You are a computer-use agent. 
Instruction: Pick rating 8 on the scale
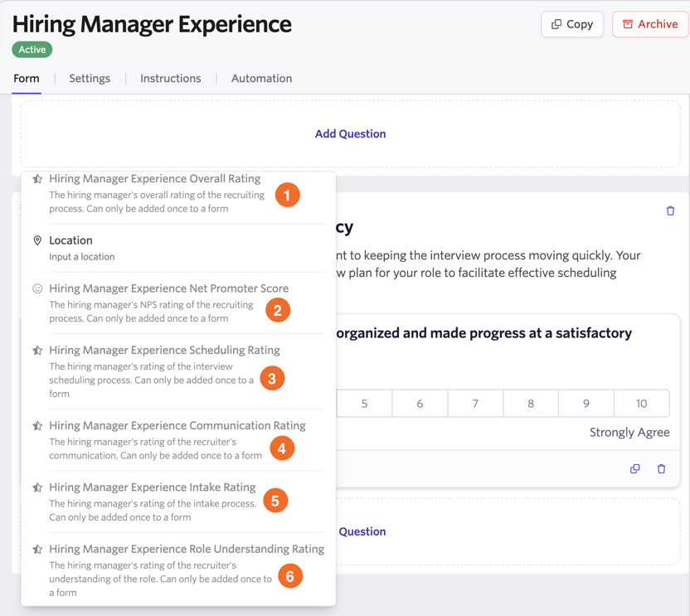(x=531, y=404)
